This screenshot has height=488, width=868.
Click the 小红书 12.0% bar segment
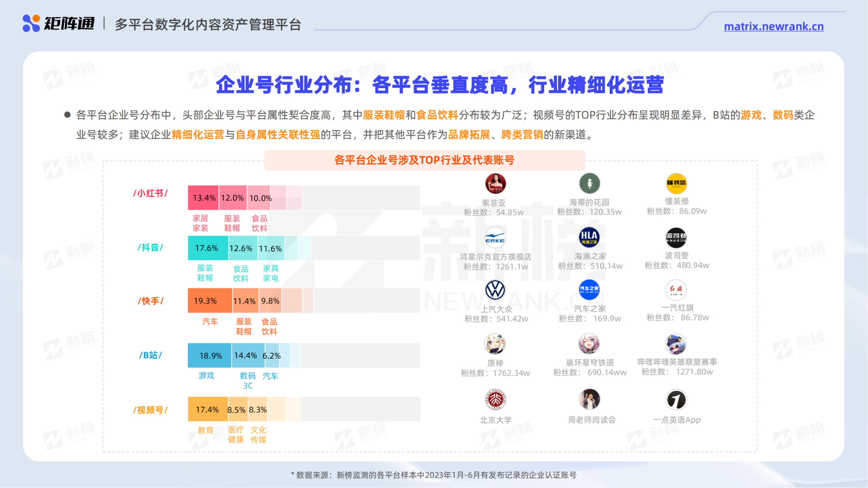pyautogui.click(x=233, y=198)
